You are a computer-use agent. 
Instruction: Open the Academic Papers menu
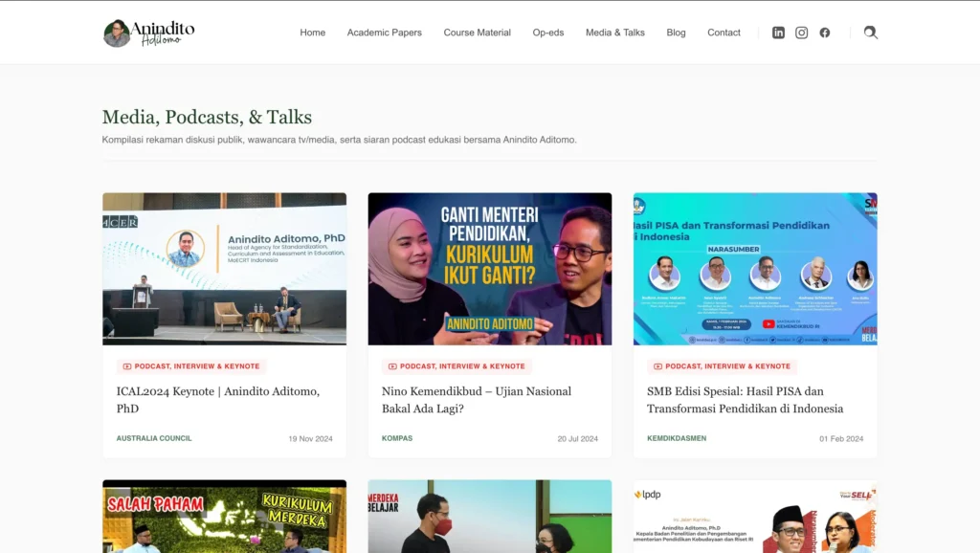coord(385,33)
